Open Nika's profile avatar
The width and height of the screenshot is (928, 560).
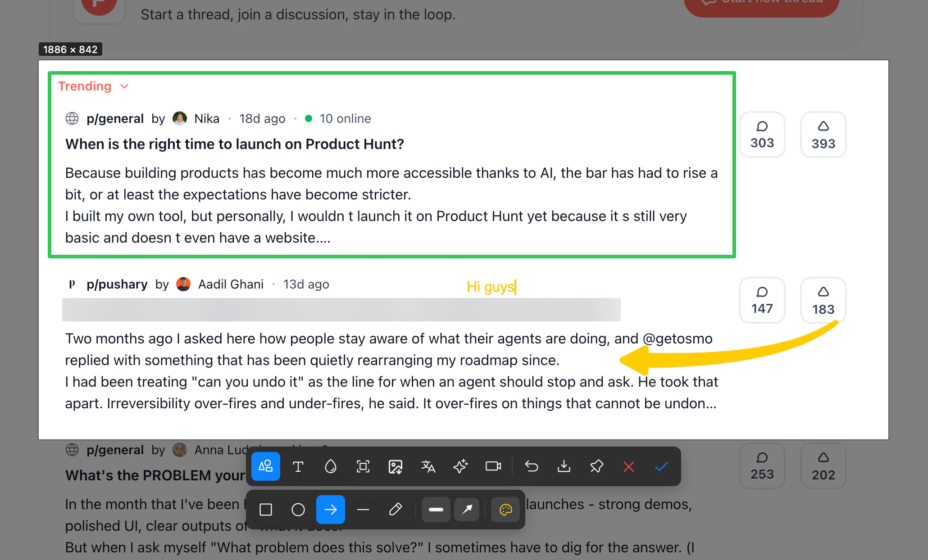(x=180, y=118)
